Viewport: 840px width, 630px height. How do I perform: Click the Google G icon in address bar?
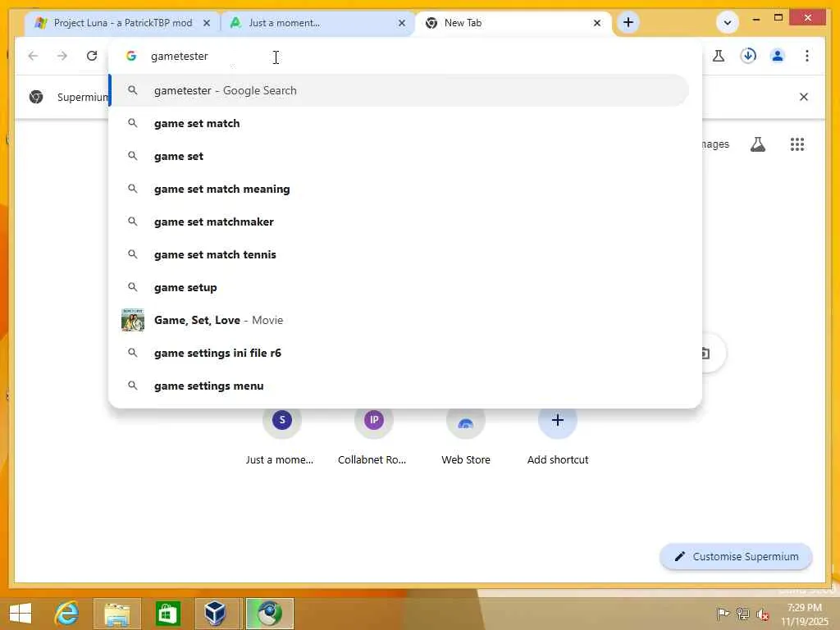131,56
